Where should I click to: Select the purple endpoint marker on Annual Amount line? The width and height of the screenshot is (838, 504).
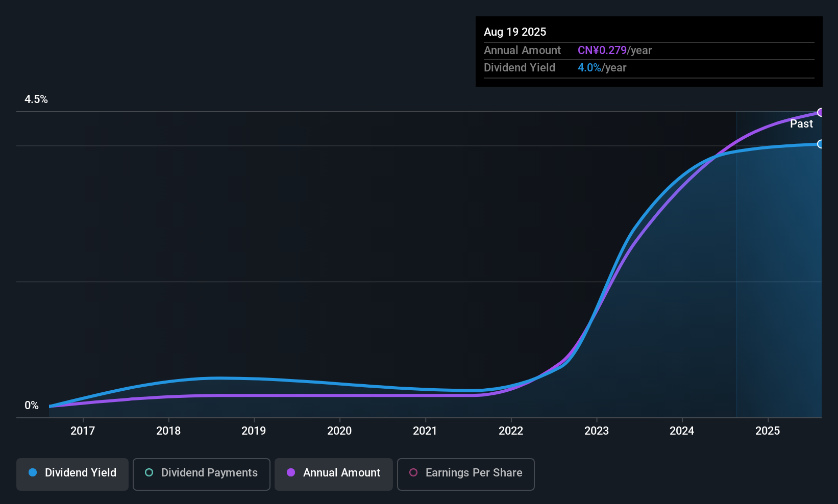click(820, 112)
